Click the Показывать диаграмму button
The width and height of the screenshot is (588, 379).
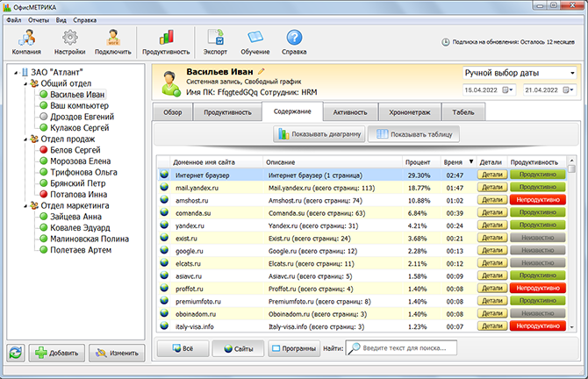[319, 134]
